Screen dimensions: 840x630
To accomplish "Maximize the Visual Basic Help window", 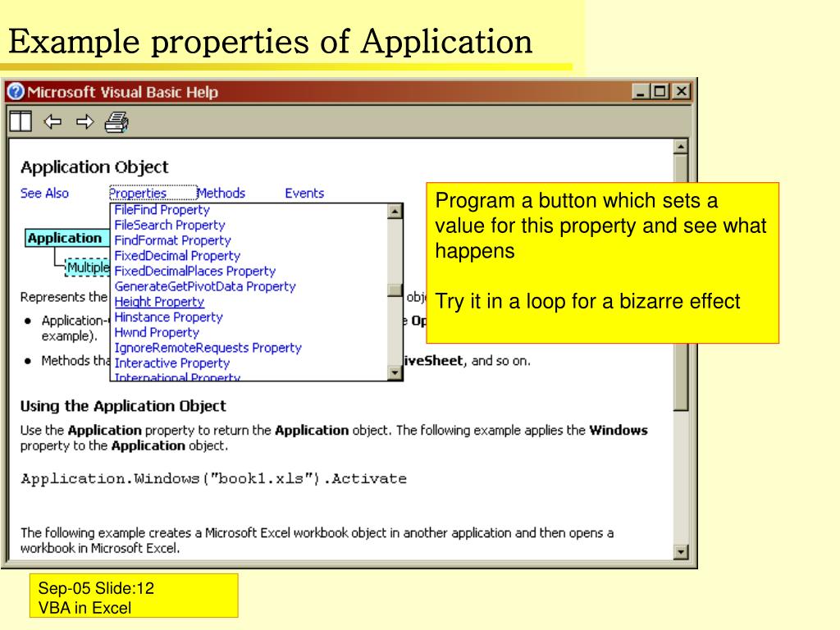I will (660, 92).
